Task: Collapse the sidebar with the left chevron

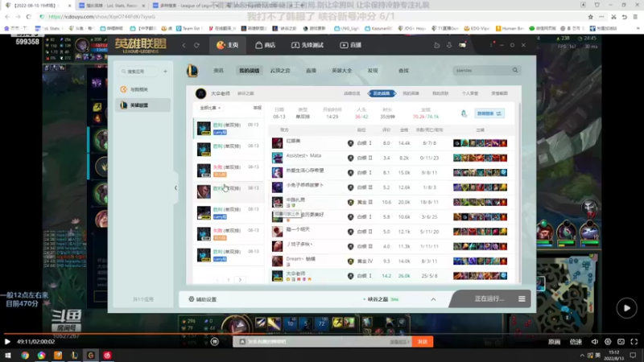Action: coord(175,188)
